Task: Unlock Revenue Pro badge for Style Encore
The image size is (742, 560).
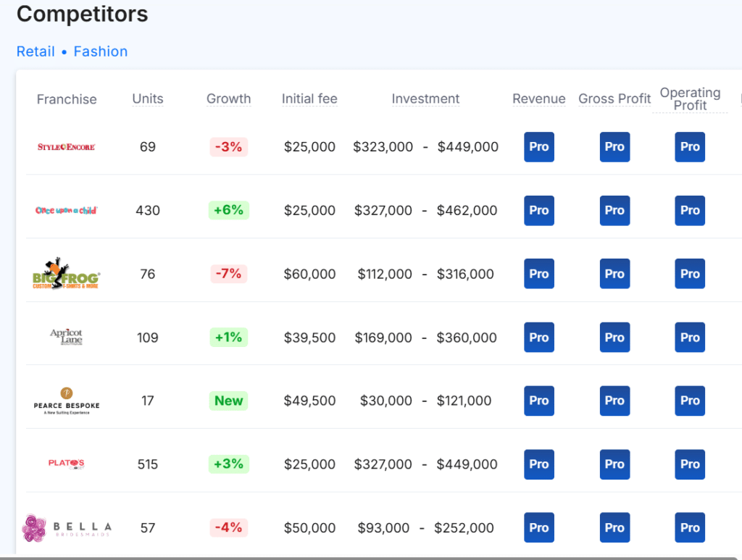Action: [x=539, y=147]
